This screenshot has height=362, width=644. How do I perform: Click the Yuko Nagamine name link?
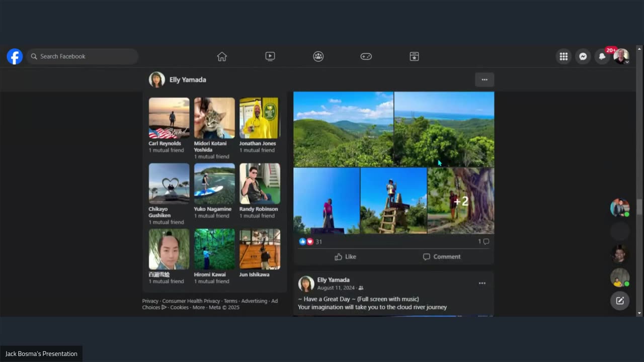[x=213, y=209]
